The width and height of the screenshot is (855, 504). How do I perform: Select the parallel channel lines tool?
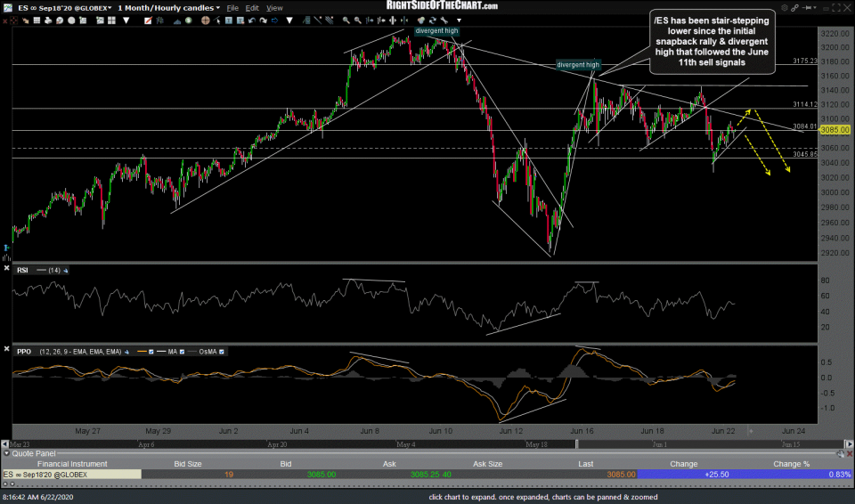coord(329,20)
